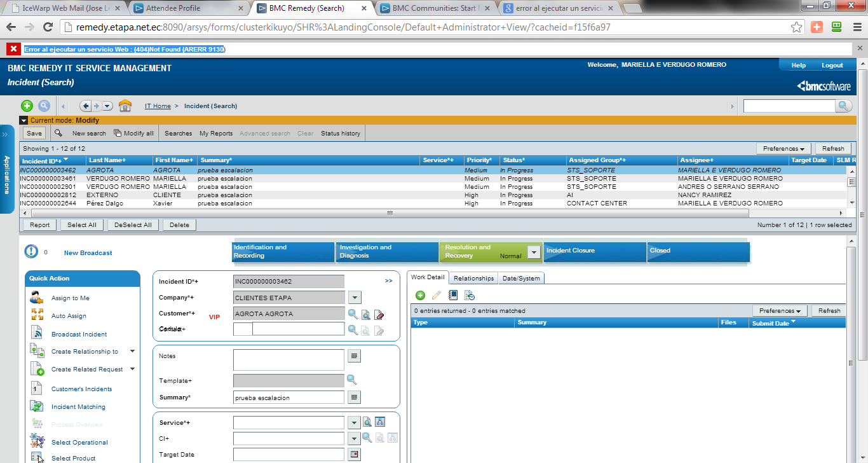Image resolution: width=868 pixels, height=463 pixels.
Task: Click the work detail report notebook icon
Action: (x=453, y=295)
